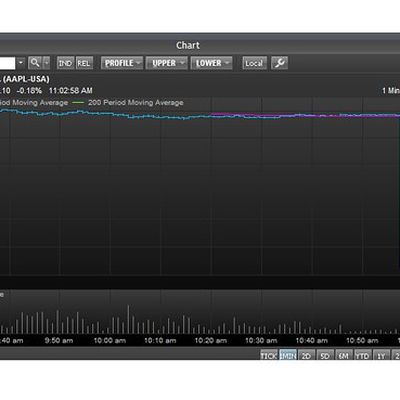This screenshot has width=400, height=400.
Task: Toggle the IND indicators button
Action: (65, 63)
